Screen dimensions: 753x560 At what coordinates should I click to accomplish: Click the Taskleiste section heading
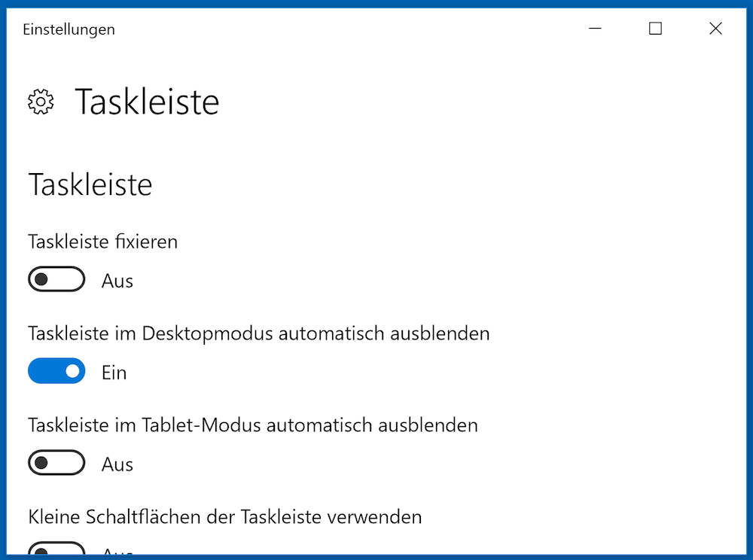point(90,184)
